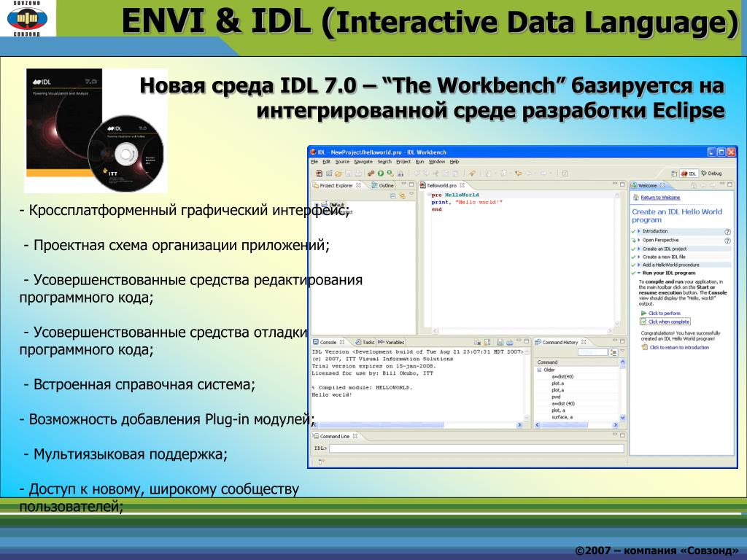Image resolution: width=747 pixels, height=560 pixels.
Task: Open the Navigate menu
Action: [363, 161]
